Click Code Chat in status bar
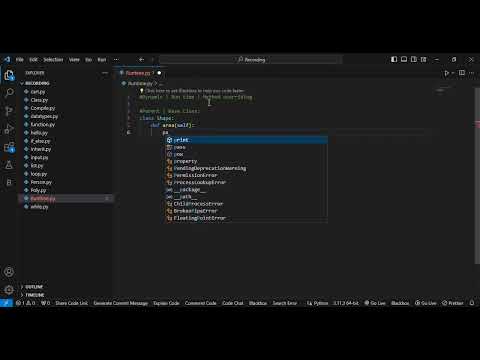Viewport: 480px width, 360px height. pos(233,303)
